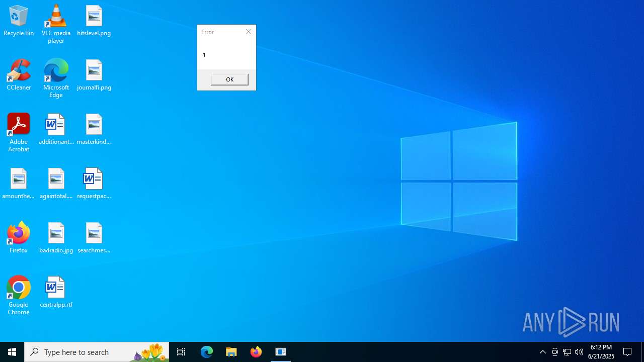Select the centralpp.rtf document
Screen dimensions: 644x362
[x=56, y=293]
